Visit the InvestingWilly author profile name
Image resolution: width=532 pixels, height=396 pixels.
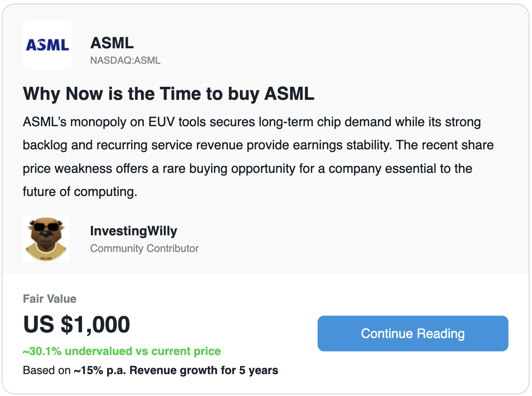tap(134, 231)
